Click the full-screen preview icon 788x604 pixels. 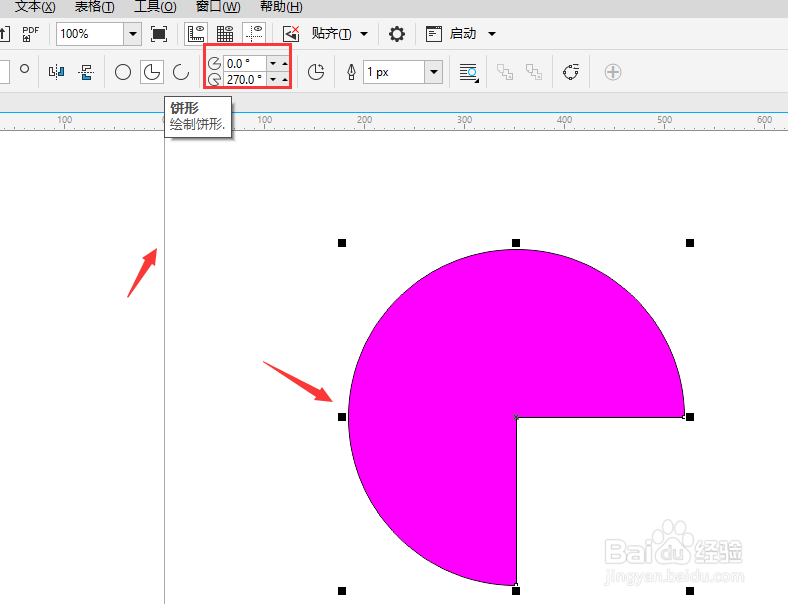coord(159,34)
